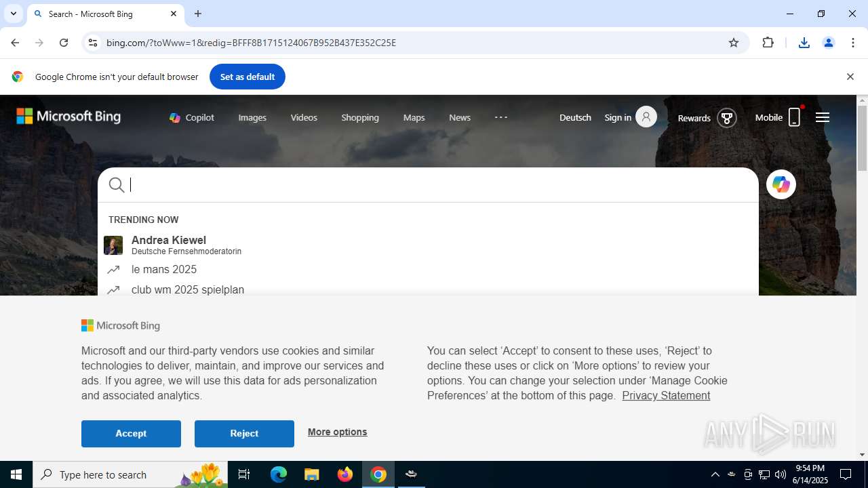Open Task View on taskbar

coord(244,474)
